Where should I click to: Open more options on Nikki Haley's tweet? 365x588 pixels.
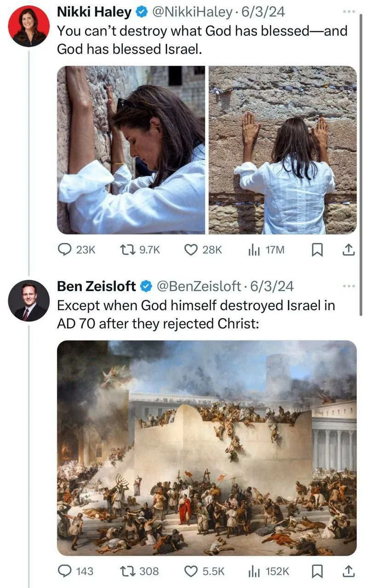coord(349,11)
